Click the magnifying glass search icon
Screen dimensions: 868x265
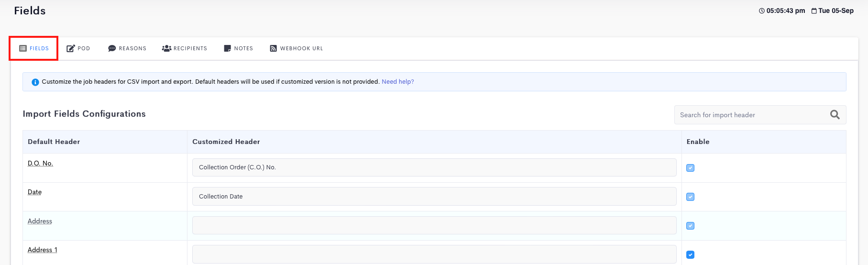pos(835,115)
